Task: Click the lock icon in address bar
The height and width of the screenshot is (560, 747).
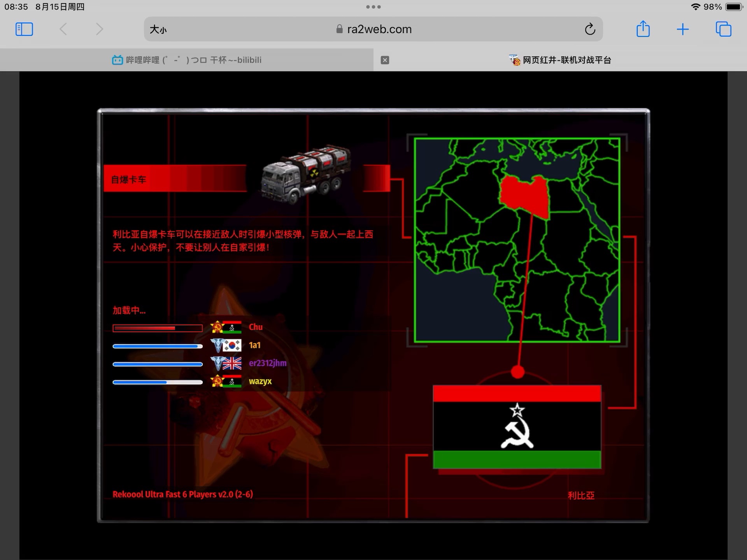Action: 339,29
